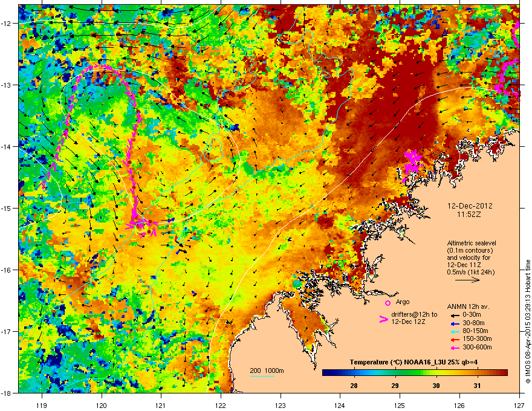
Task: Click the 'Altimetric sealevel' text line
Action: (x=472, y=243)
